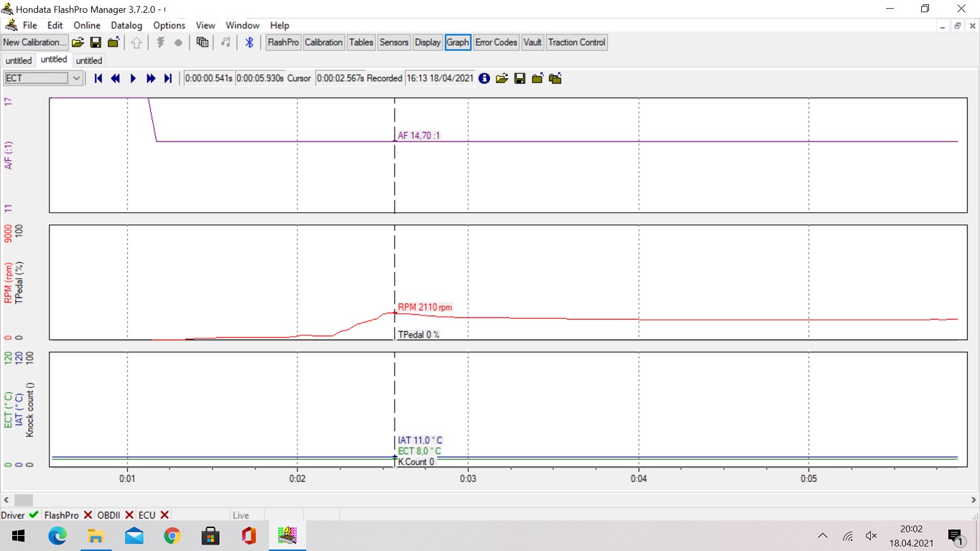Viewport: 980px width, 551px height.
Task: Click the horizontal scrollbar right arrow
Action: tap(974, 500)
